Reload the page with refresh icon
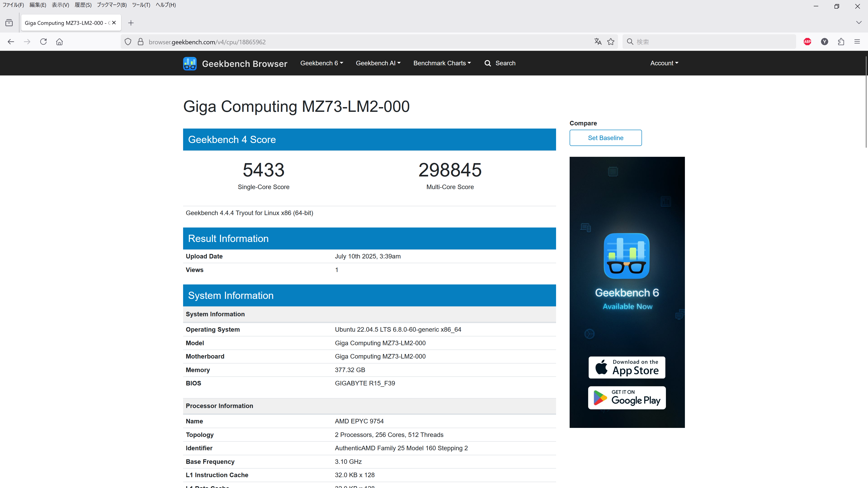868x488 pixels. coord(43,42)
